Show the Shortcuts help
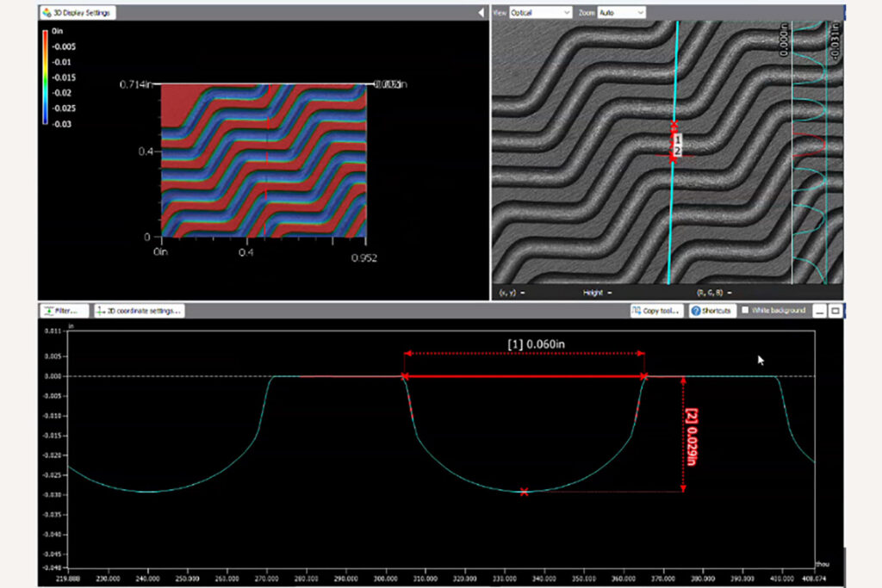Screen dimensions: 882x588 [711, 310]
